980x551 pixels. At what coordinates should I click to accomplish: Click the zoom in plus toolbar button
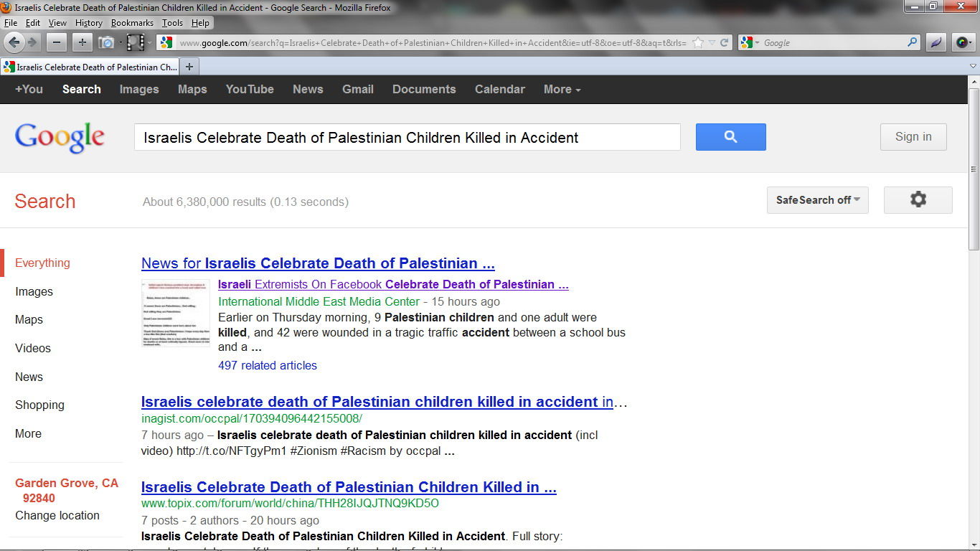(82, 42)
